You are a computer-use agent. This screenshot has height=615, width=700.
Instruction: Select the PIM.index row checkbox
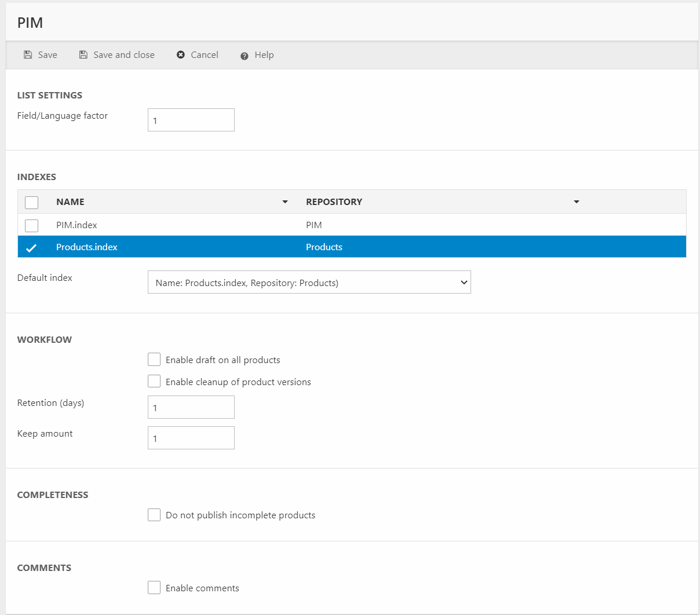tap(32, 225)
